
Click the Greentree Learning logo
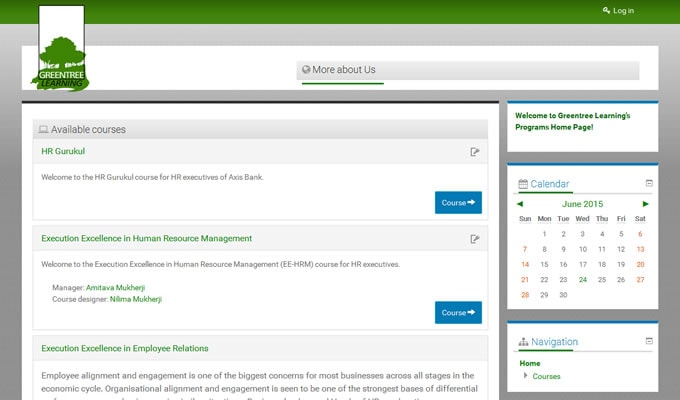(61, 50)
